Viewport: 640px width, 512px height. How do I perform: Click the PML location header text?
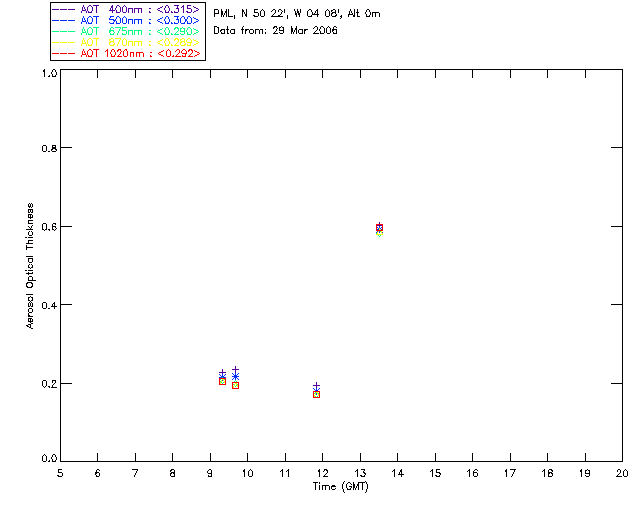(x=297, y=14)
